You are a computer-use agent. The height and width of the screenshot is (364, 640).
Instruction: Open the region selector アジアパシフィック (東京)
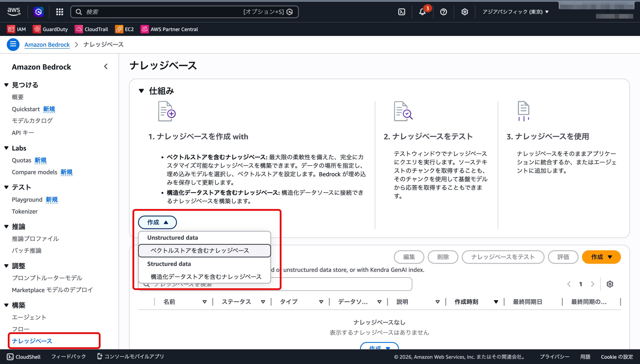pos(515,12)
